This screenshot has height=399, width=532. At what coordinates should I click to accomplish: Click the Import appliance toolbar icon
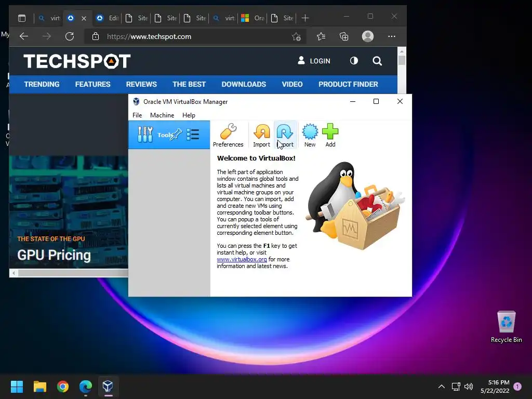(x=262, y=135)
